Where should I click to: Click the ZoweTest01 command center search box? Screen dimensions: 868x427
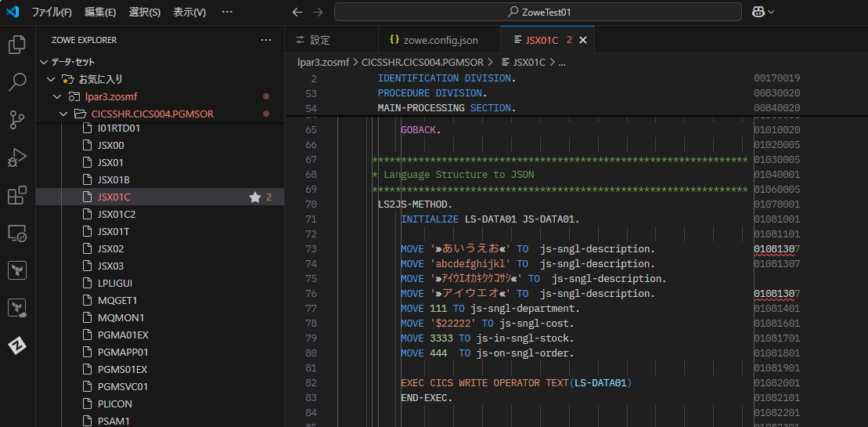[x=538, y=12]
